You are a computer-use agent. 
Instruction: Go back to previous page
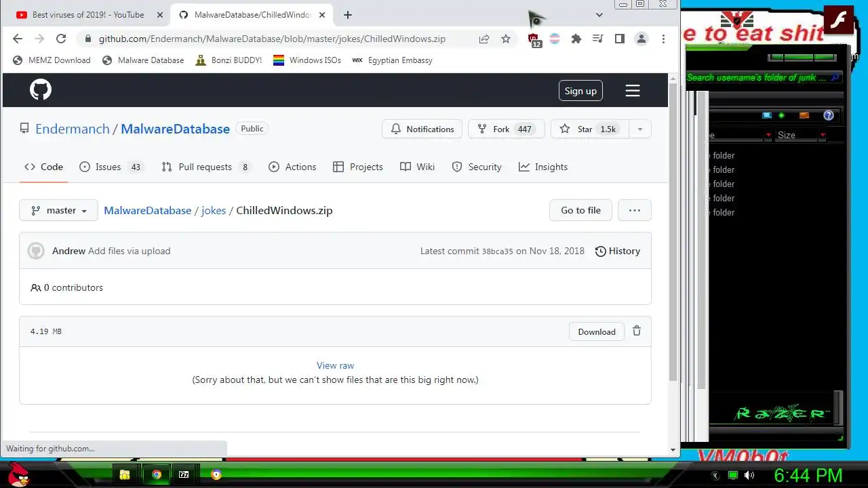coord(18,39)
